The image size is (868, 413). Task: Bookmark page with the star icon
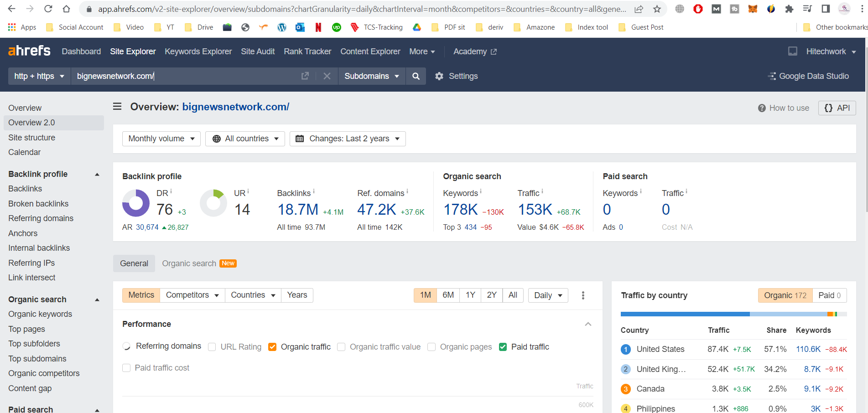tap(657, 9)
